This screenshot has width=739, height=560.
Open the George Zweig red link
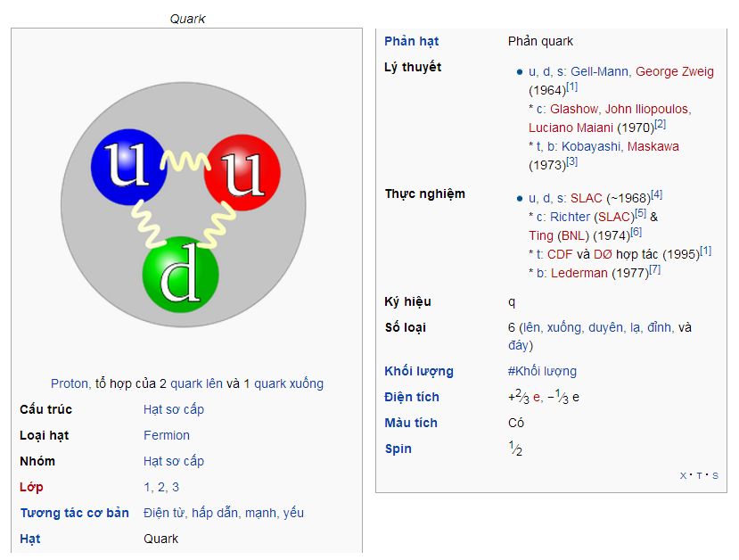coord(675,71)
